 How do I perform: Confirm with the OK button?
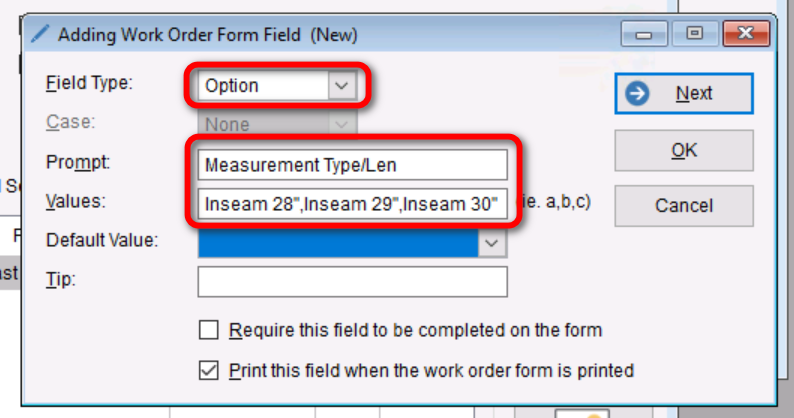pyautogui.click(x=683, y=150)
